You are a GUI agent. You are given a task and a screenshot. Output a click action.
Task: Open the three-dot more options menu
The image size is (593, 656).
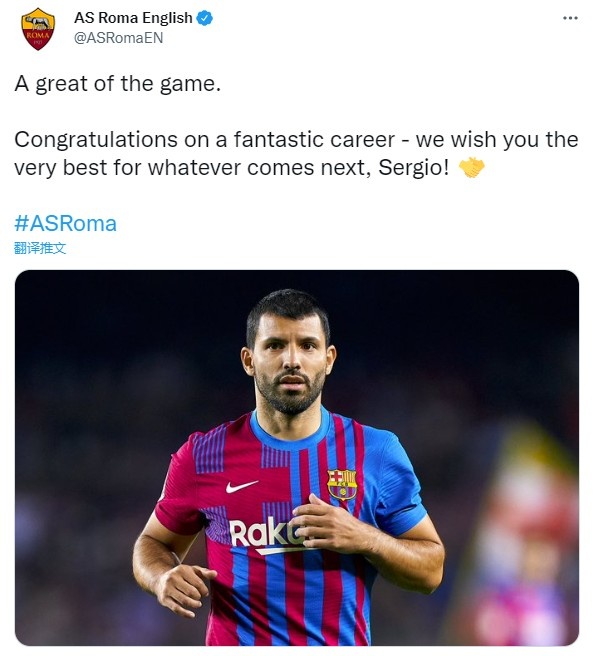click(x=570, y=18)
